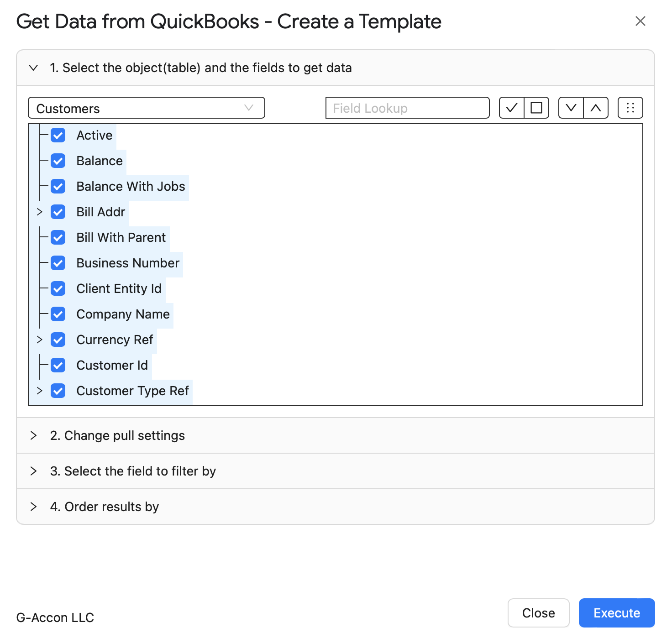Screen dimensions: 672x638
Task: Select the Bill With Parent label
Action: tap(121, 237)
